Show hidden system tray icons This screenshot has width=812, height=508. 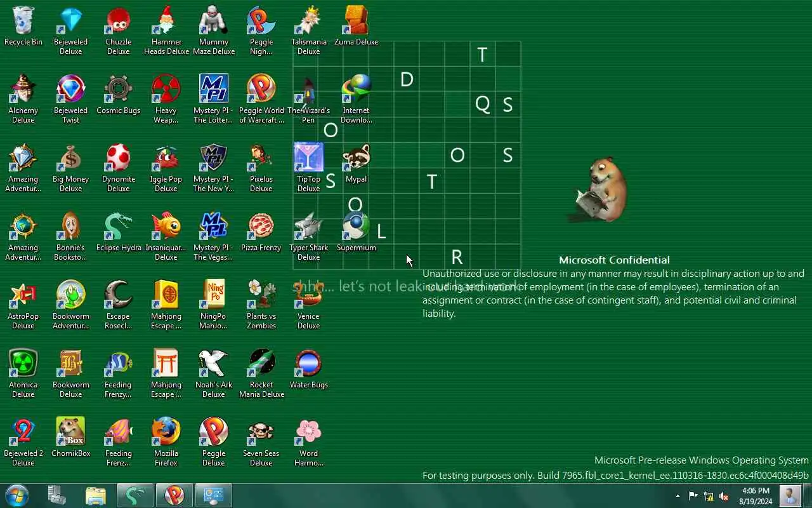point(678,497)
